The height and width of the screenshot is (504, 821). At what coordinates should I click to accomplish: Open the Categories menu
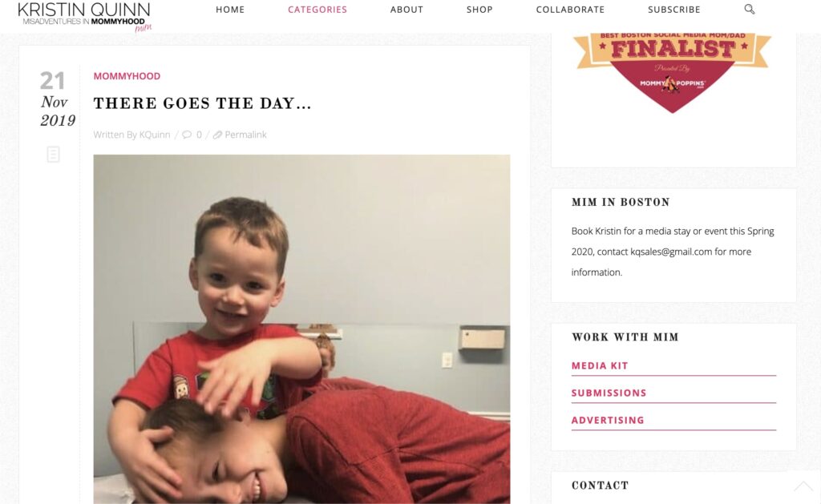click(317, 10)
